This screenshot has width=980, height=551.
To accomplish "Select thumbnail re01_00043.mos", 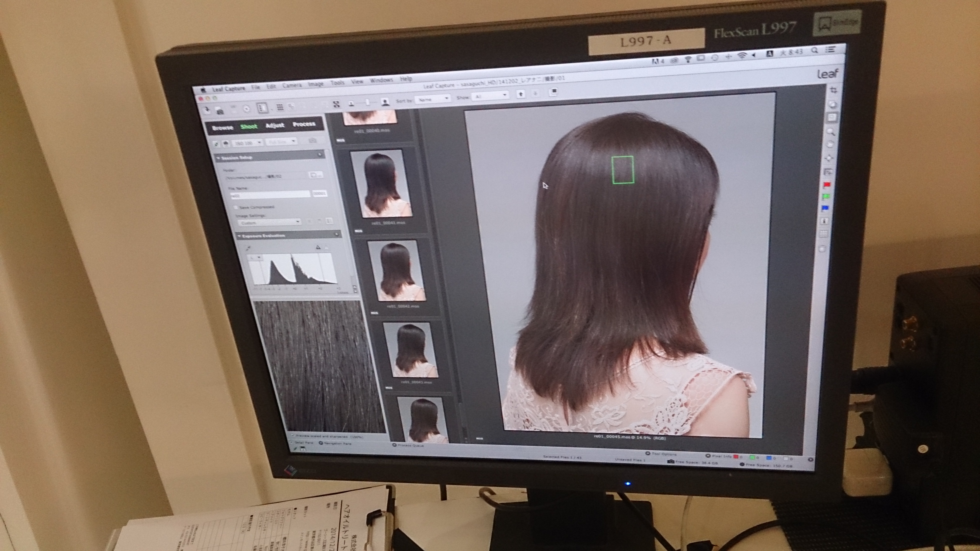I will click(x=410, y=350).
